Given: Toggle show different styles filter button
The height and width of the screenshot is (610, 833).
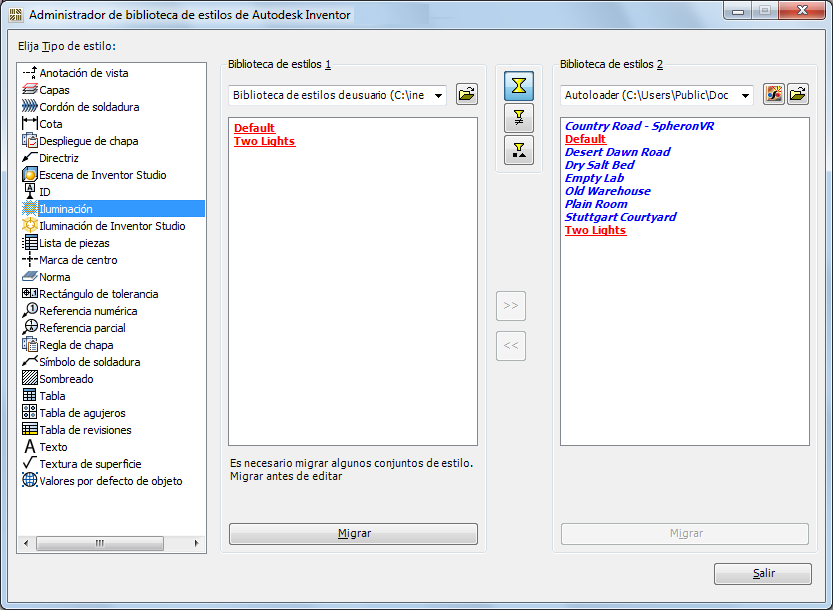Looking at the screenshot, I should 519,118.
